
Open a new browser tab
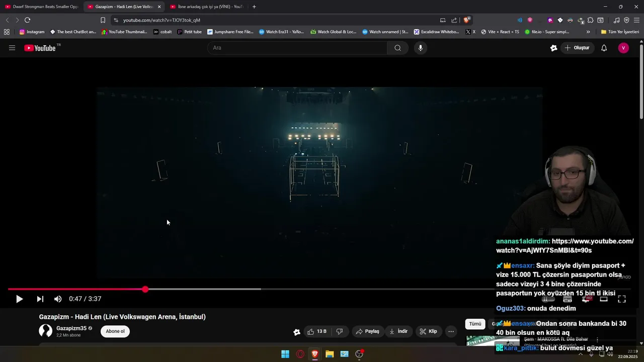tap(254, 7)
